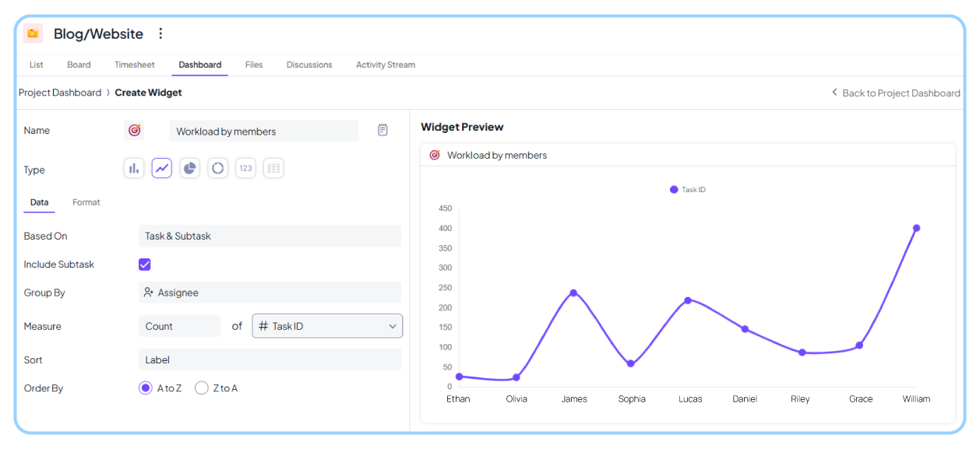Open the Group By Assignee field

270,293
